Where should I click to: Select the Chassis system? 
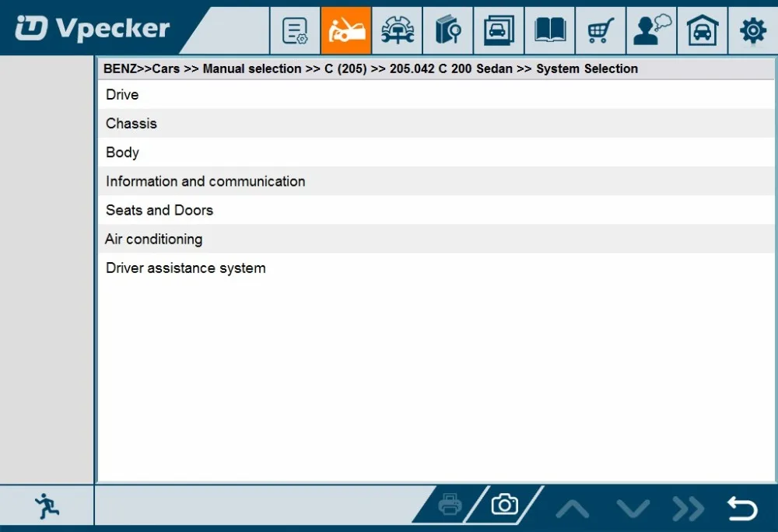click(436, 124)
